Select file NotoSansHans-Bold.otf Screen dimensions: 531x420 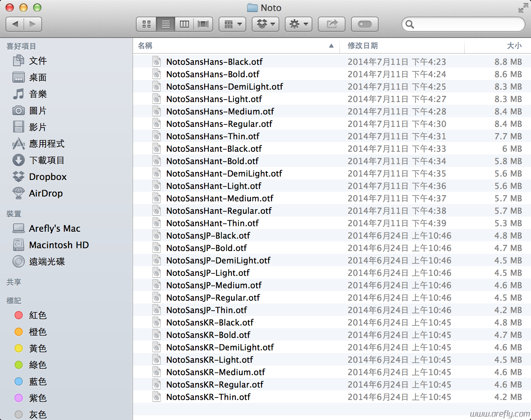coord(332,74)
